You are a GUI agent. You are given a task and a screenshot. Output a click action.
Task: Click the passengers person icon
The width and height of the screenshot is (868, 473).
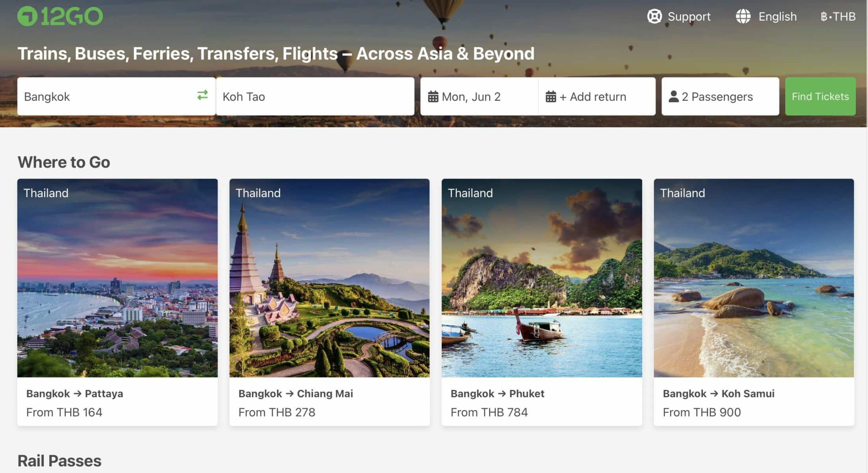(x=674, y=97)
